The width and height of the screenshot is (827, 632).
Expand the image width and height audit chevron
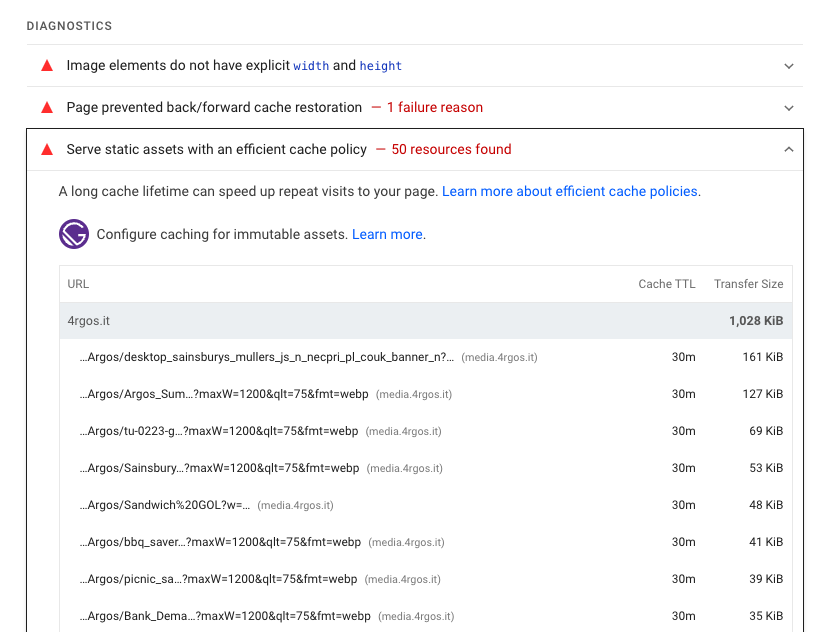point(788,66)
